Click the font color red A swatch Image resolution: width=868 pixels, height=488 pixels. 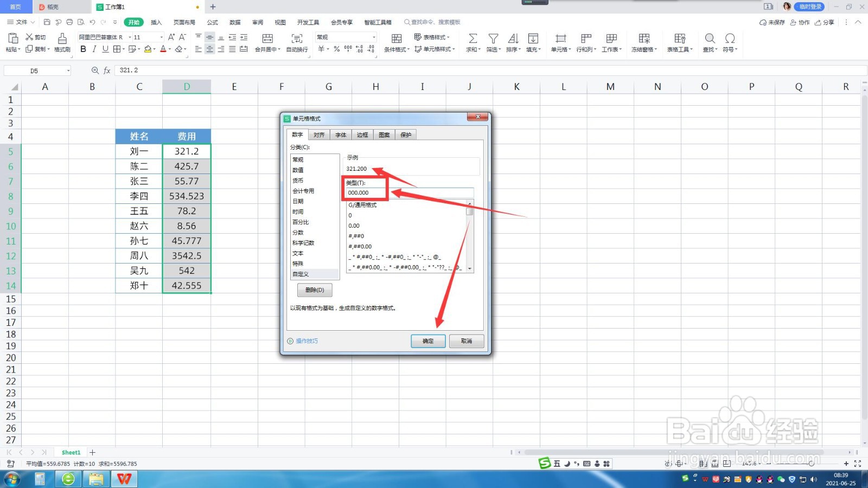coord(163,49)
